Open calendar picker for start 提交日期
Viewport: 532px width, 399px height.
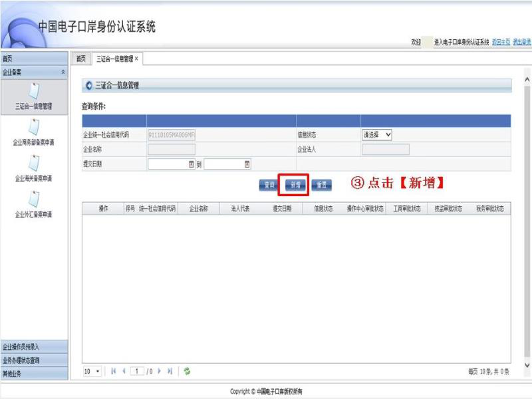coord(192,164)
